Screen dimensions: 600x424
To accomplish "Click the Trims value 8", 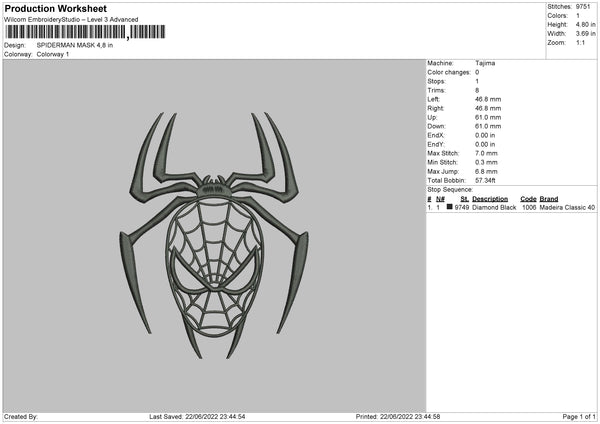I will coord(477,90).
